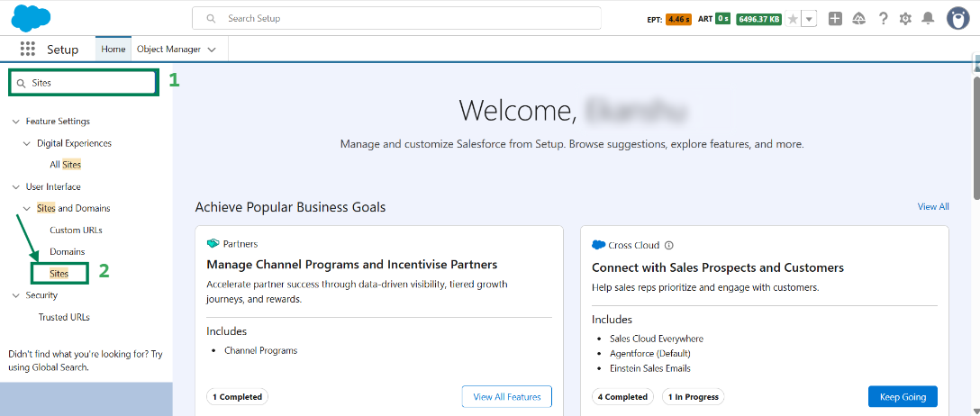The width and height of the screenshot is (980, 416).
Task: Click the Cross Cloud info icon
Action: pyautogui.click(x=668, y=246)
